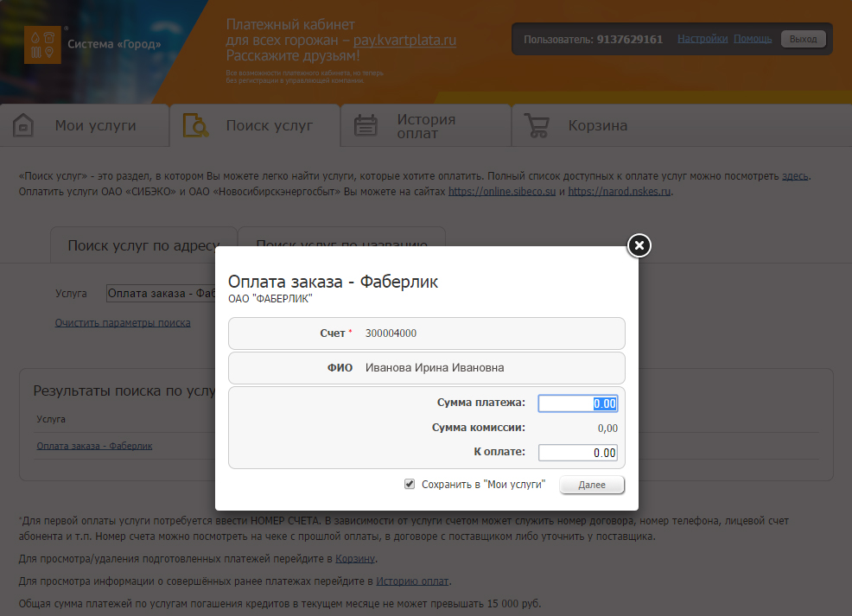Select the Поиск услуг по названию tab

(342, 237)
